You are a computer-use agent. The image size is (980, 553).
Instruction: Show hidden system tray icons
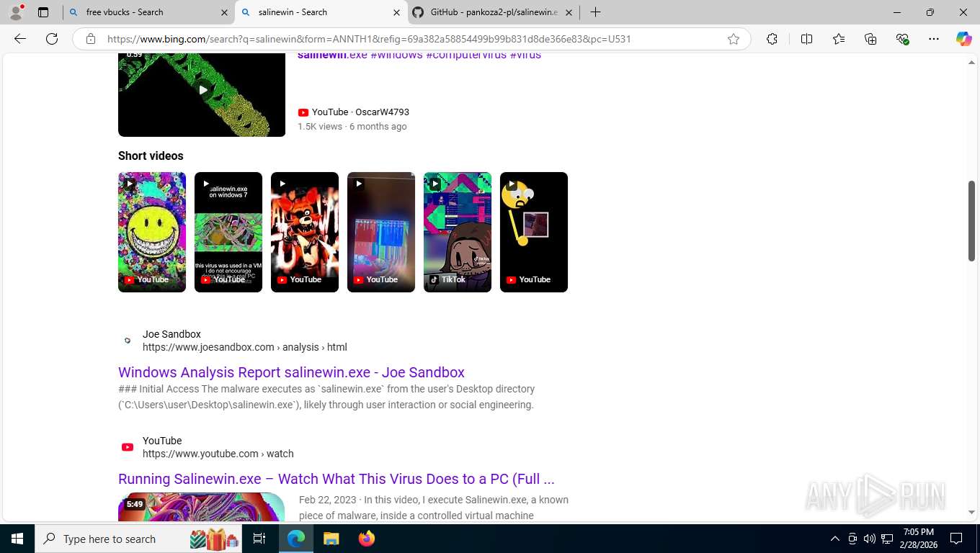pyautogui.click(x=835, y=539)
